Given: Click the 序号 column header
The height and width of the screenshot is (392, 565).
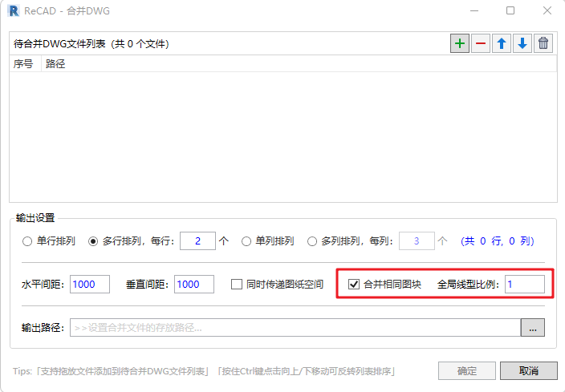Looking at the screenshot, I should (x=23, y=63).
